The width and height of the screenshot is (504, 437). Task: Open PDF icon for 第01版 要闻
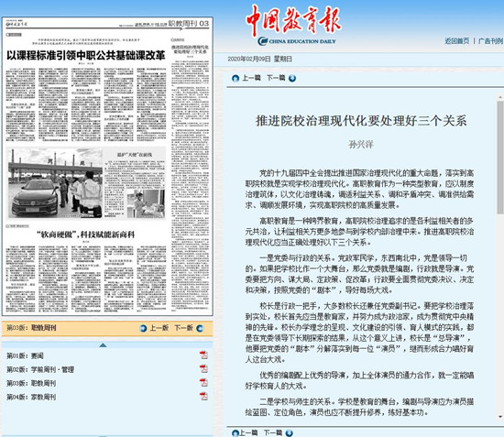pos(203,355)
